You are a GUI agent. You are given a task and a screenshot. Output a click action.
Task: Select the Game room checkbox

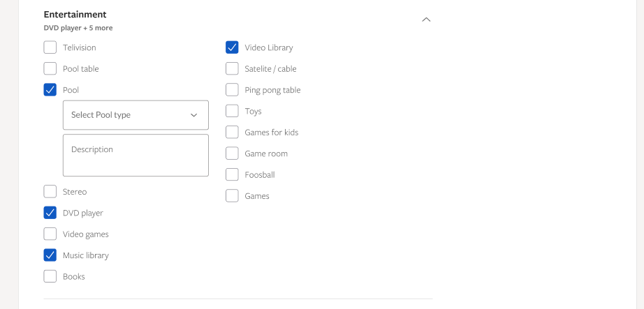click(232, 153)
